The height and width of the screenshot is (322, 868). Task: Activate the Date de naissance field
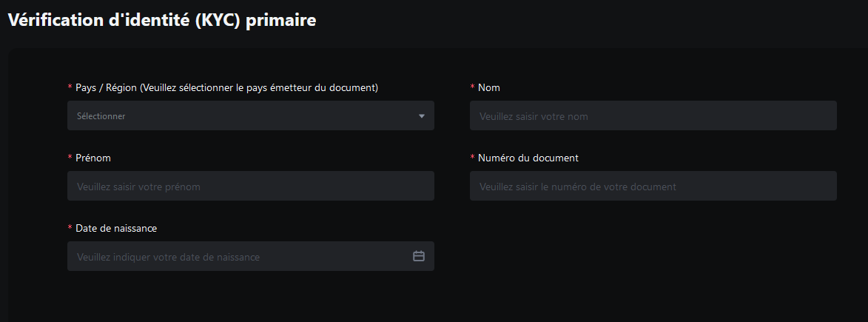click(251, 256)
